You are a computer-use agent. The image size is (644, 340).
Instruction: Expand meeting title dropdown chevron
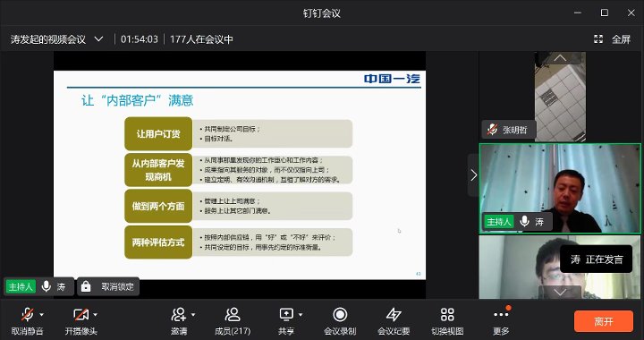coord(98,39)
